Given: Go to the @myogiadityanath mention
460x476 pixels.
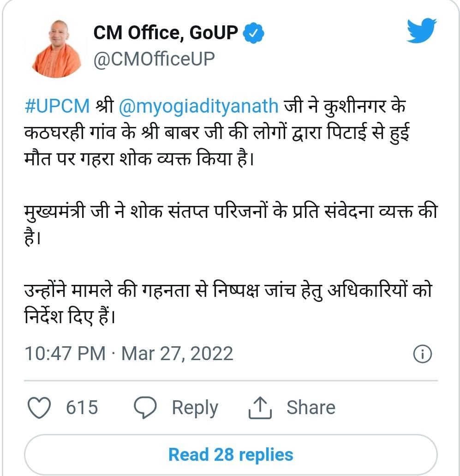Looking at the screenshot, I should click(199, 106).
